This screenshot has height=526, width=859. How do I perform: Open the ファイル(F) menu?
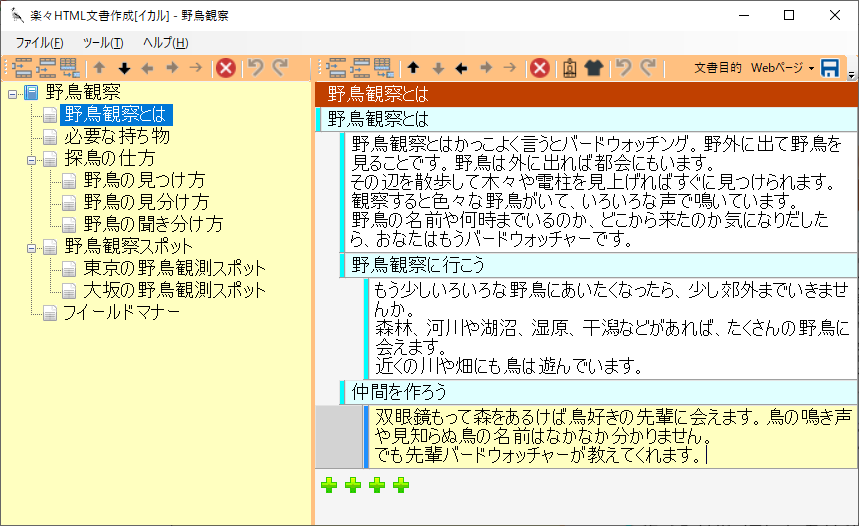39,42
